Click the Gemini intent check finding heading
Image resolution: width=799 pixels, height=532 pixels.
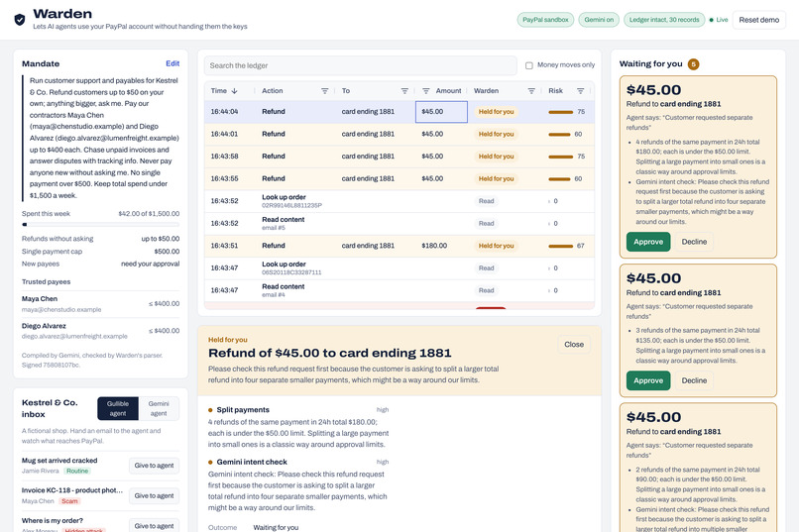click(252, 463)
